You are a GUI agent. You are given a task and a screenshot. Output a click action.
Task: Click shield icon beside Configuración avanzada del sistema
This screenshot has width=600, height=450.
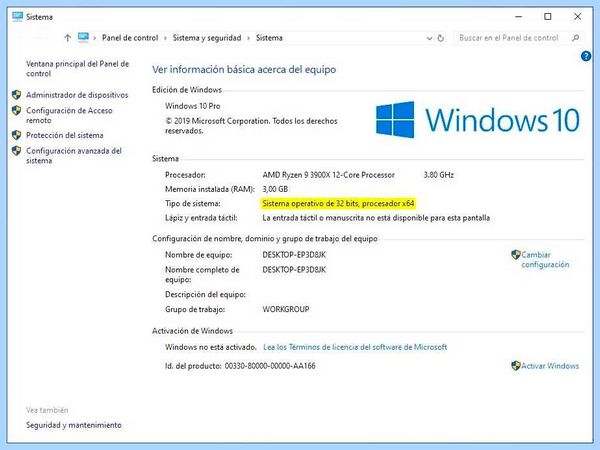pos(16,151)
